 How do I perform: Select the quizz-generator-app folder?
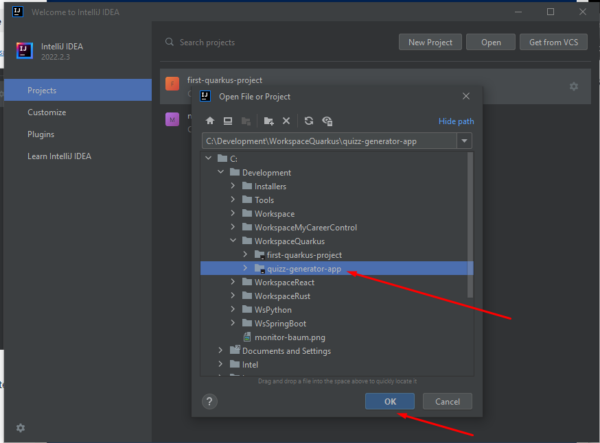(x=304, y=269)
